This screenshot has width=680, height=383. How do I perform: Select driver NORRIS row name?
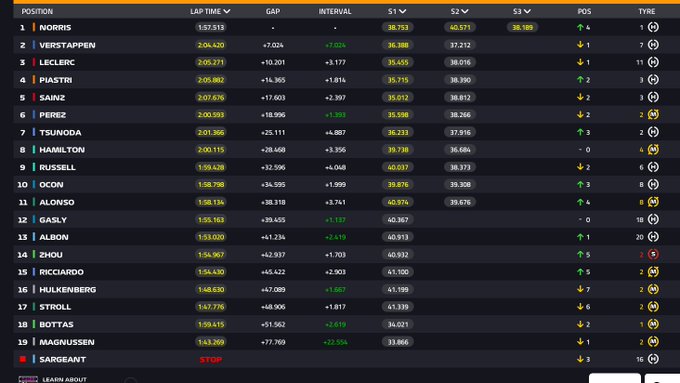click(55, 27)
